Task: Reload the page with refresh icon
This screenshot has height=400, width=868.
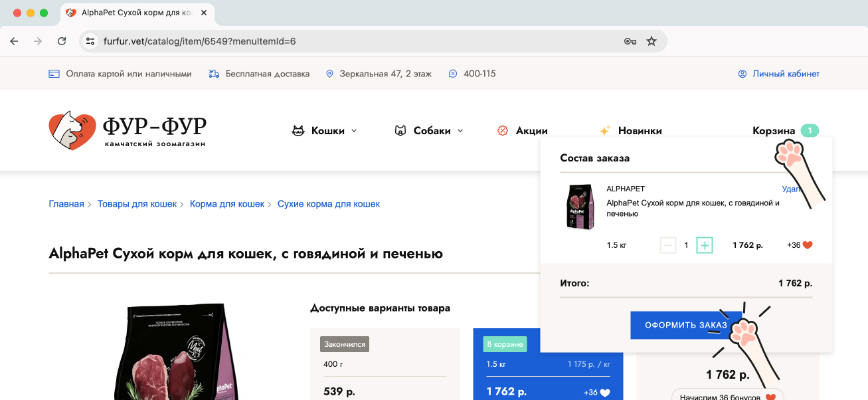Action: click(x=62, y=41)
